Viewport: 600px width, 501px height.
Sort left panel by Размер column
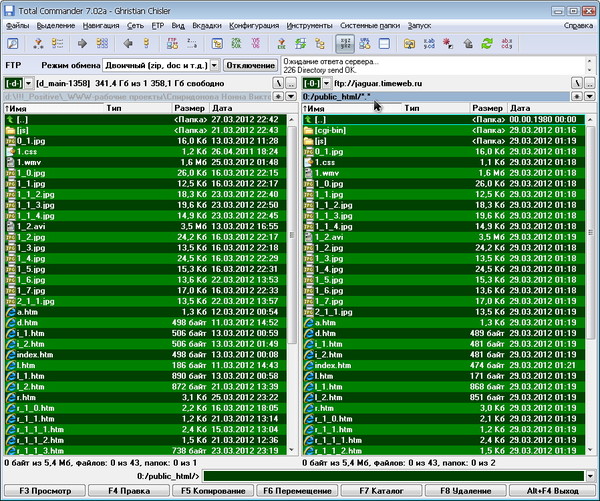(x=190, y=108)
